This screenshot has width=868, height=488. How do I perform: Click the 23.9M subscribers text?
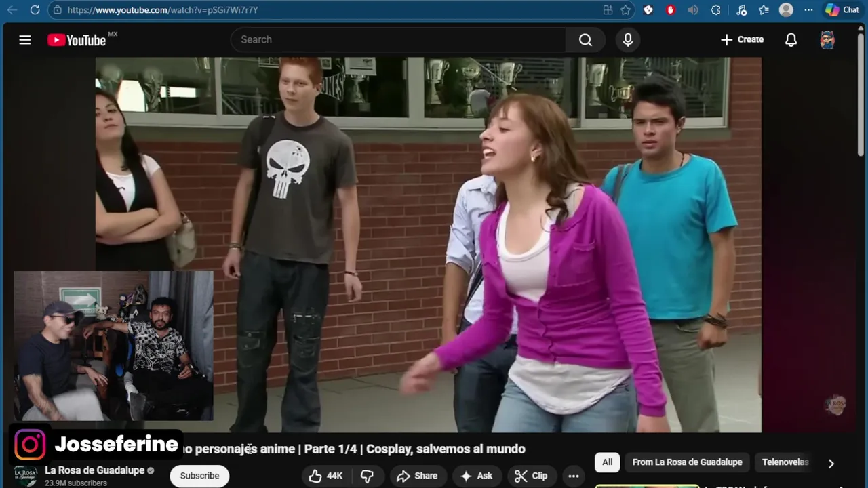(76, 483)
